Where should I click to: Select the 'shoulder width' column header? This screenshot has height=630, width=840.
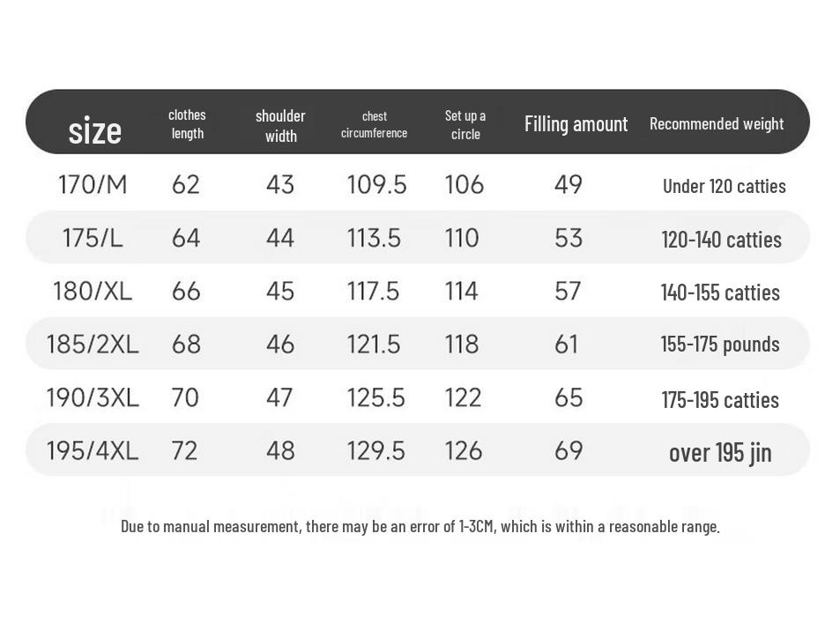click(x=280, y=125)
